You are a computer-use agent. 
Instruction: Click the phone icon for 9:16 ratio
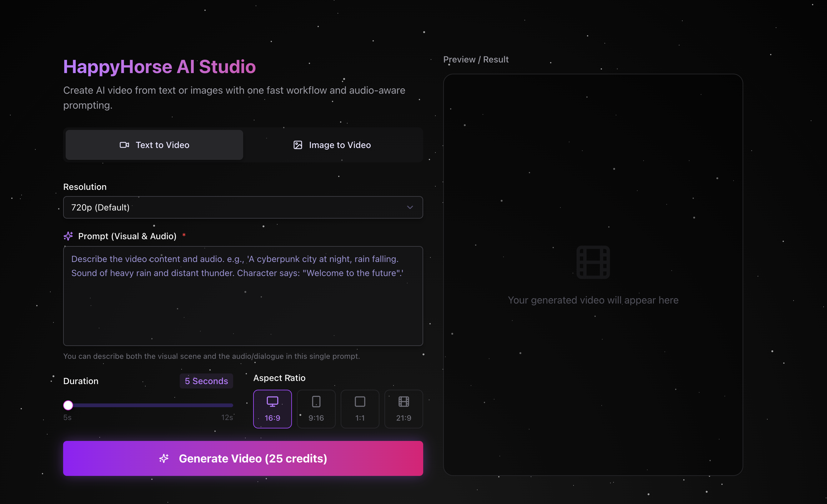316,401
